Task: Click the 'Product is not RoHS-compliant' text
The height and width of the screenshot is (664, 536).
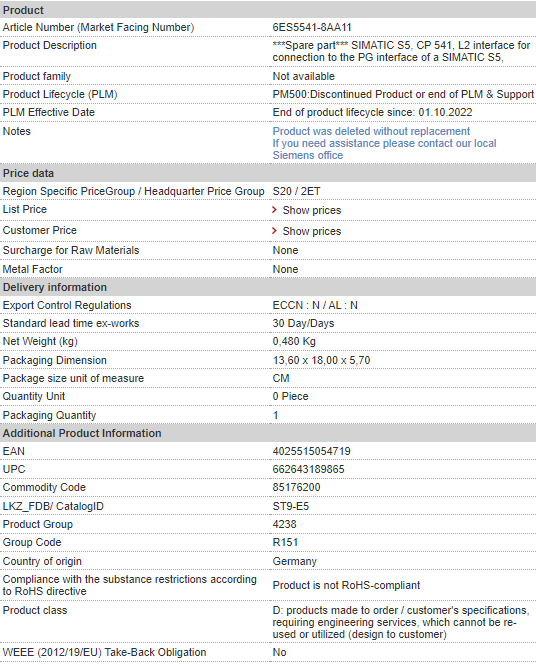Action: pyautogui.click(x=346, y=585)
